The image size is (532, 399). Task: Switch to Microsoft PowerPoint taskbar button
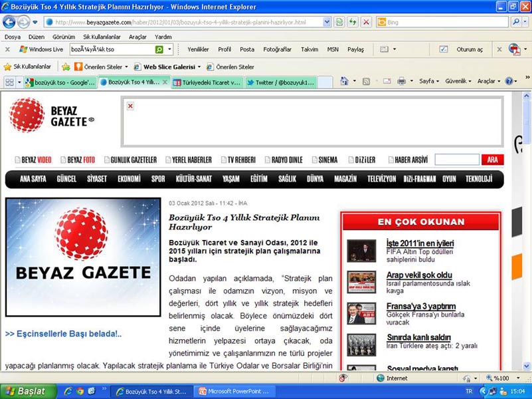click(236, 391)
